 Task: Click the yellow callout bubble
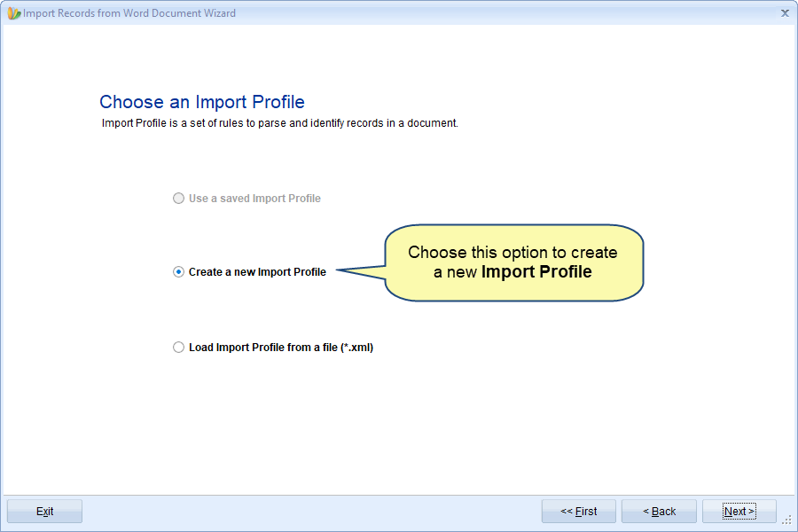(514, 262)
